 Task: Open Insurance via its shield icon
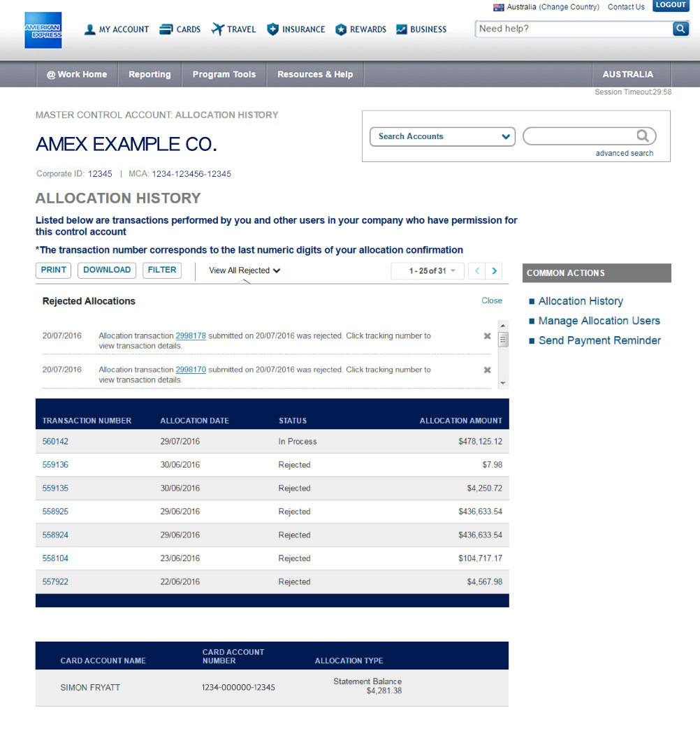tap(272, 29)
